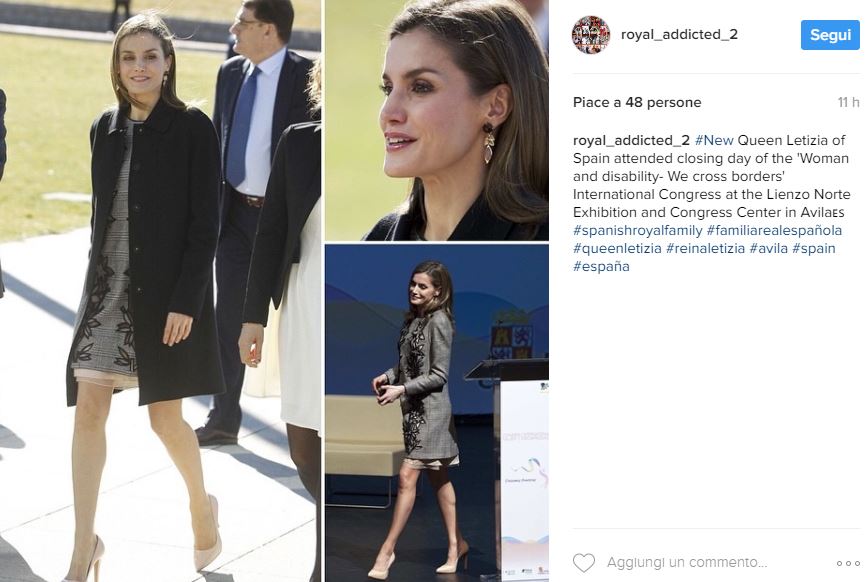View who liked via 'Piace a 48 persone'
Image resolution: width=866 pixels, height=582 pixels.
[x=637, y=102]
